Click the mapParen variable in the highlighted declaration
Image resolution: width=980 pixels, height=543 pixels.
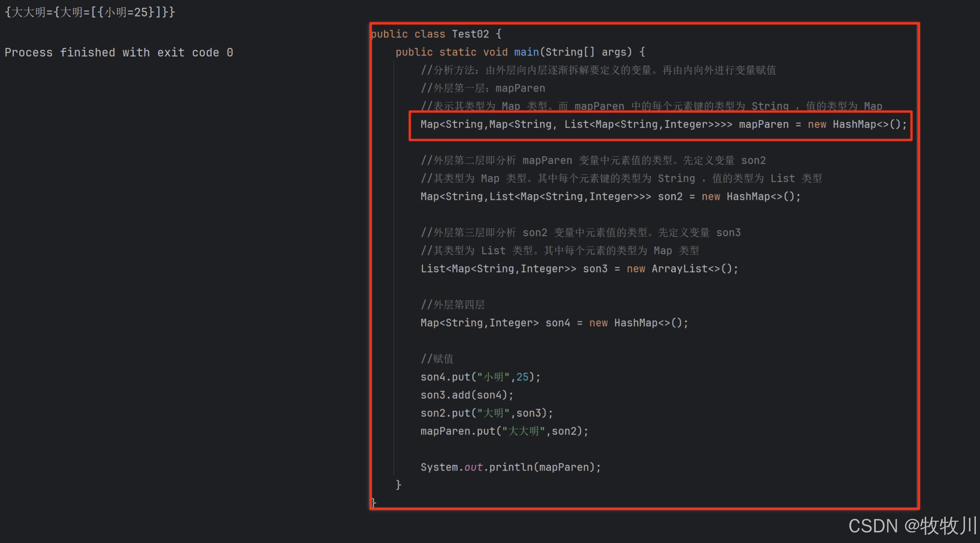763,124
